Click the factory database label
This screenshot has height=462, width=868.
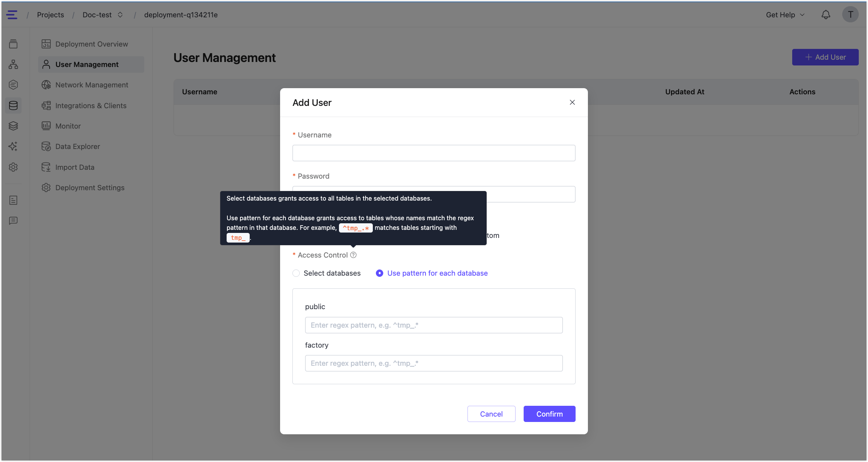[x=317, y=345]
